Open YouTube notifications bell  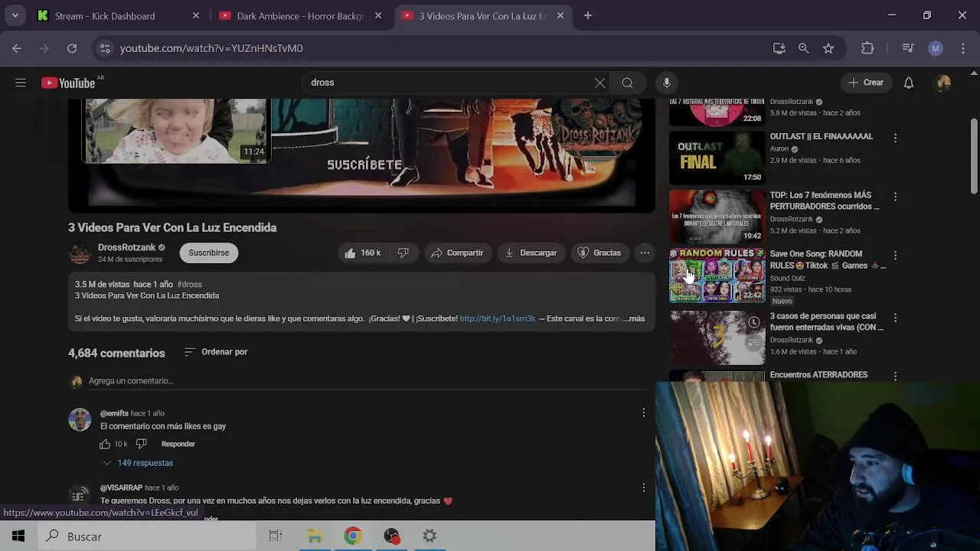coord(908,83)
